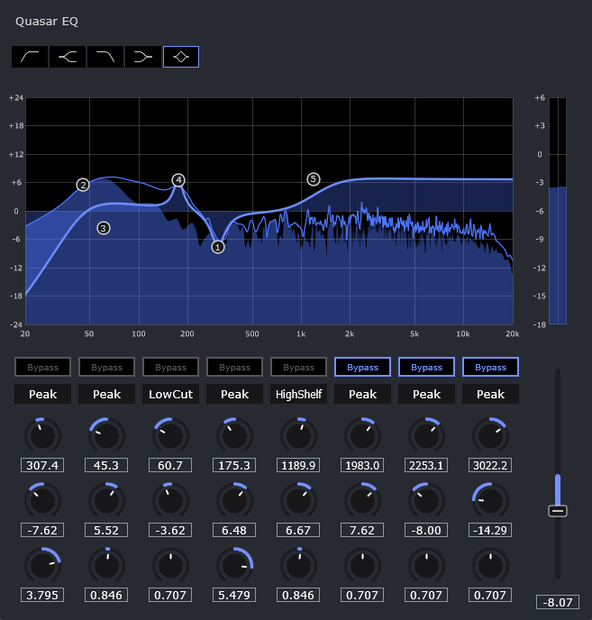Image resolution: width=592 pixels, height=620 pixels.
Task: Disable Bypass on the 1983.0 Hz band
Action: 363,367
